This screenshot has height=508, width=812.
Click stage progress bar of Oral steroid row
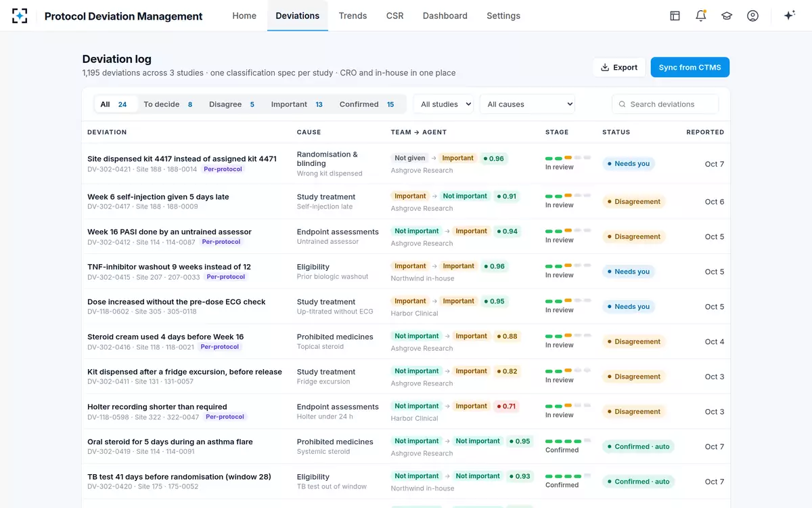(x=568, y=441)
